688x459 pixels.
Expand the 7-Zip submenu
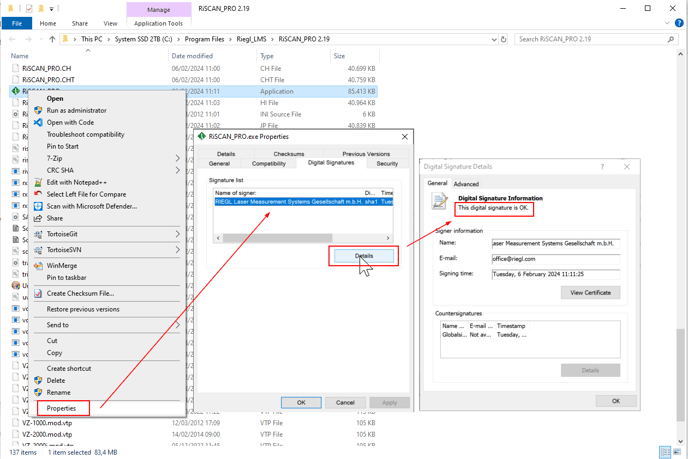pos(178,158)
